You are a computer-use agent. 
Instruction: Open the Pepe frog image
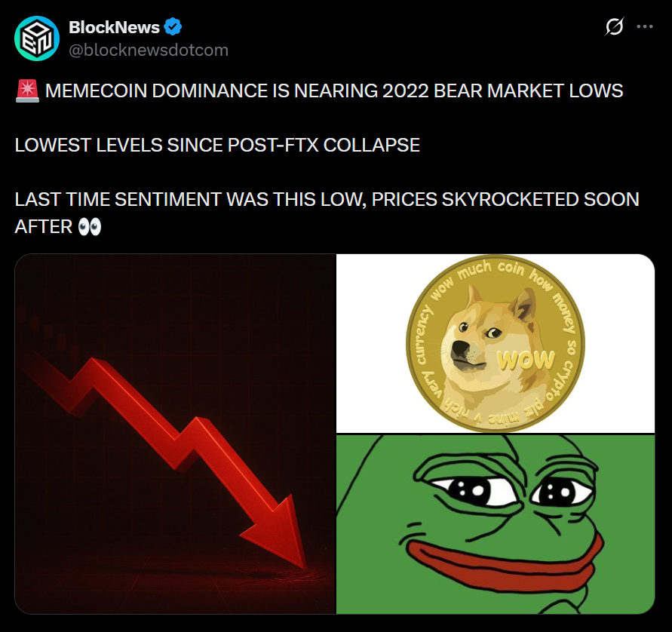(x=496, y=524)
